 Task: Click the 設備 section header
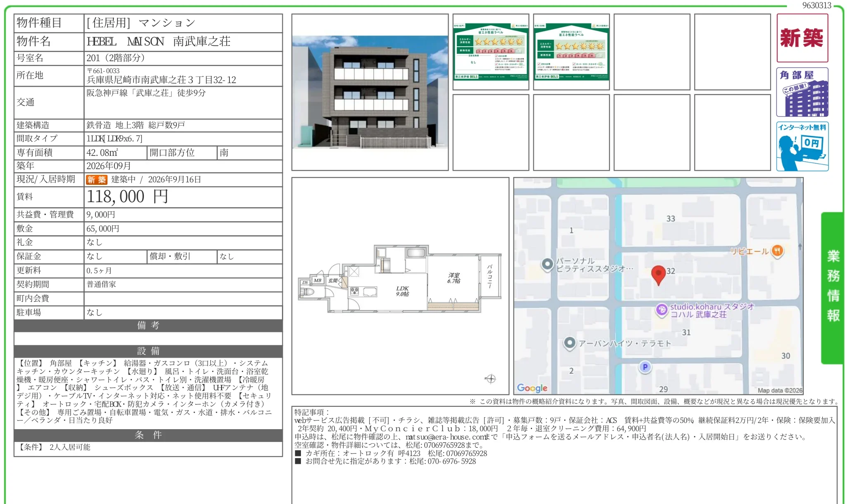coord(148,351)
